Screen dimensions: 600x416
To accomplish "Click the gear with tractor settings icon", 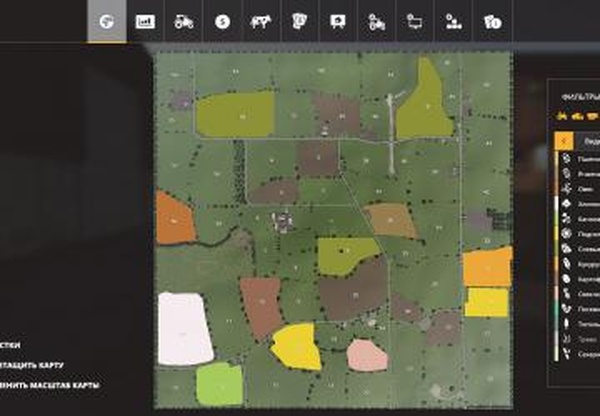I will tap(377, 22).
